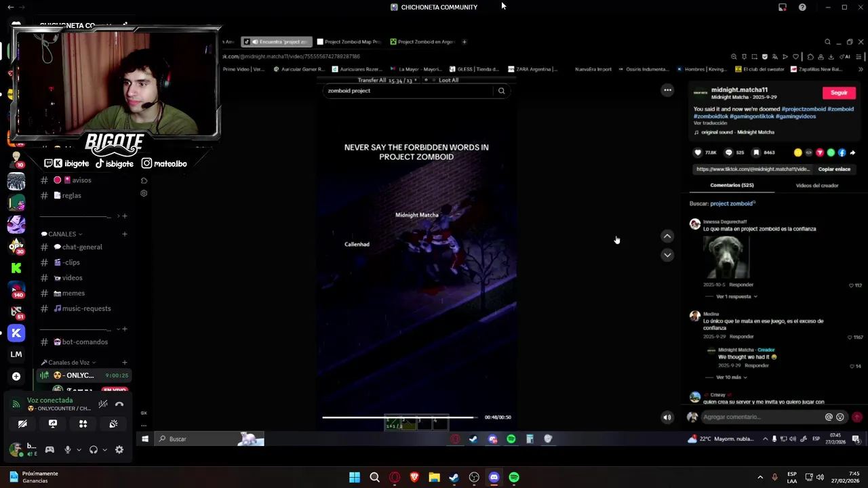
Task: Open OBS Studio from the Windows taskbar
Action: [x=474, y=477]
